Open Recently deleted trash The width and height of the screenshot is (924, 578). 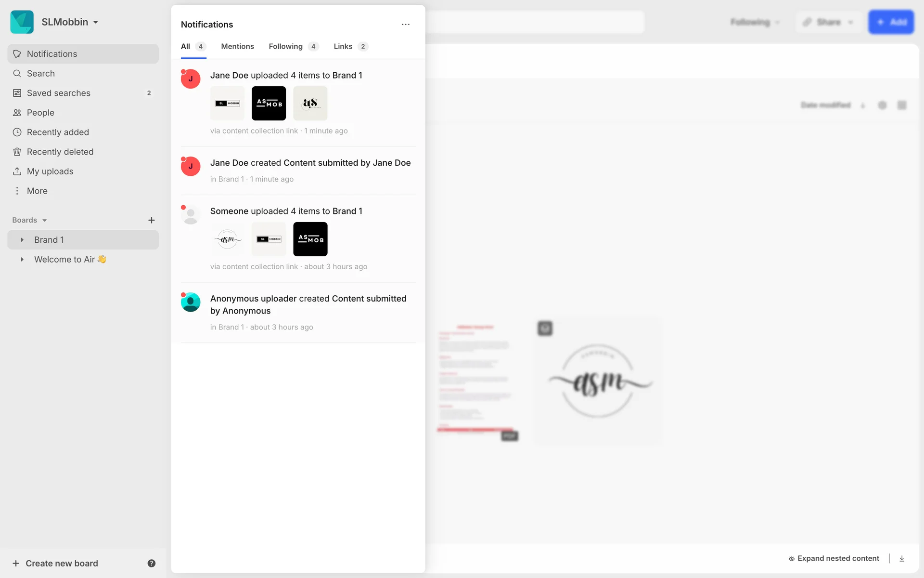pyautogui.click(x=60, y=152)
